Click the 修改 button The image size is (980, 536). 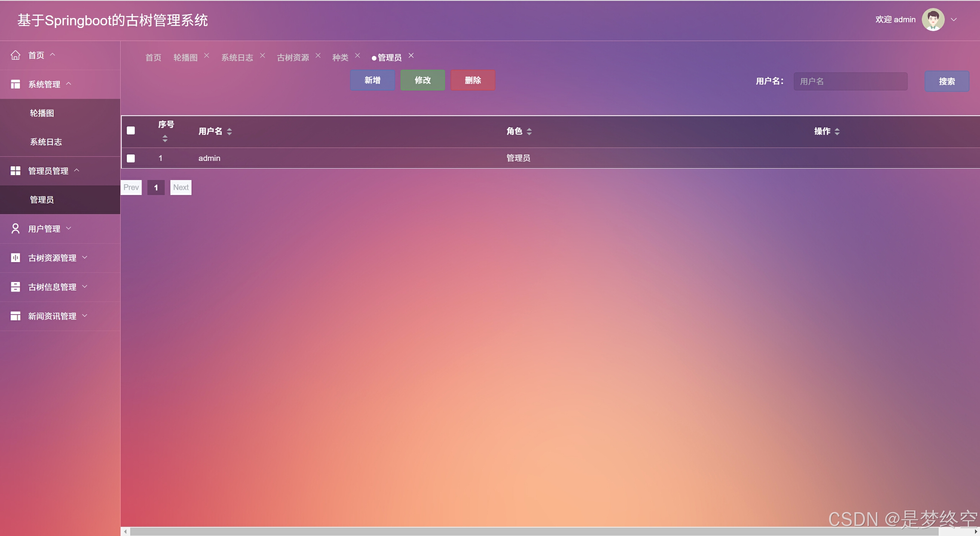click(423, 80)
